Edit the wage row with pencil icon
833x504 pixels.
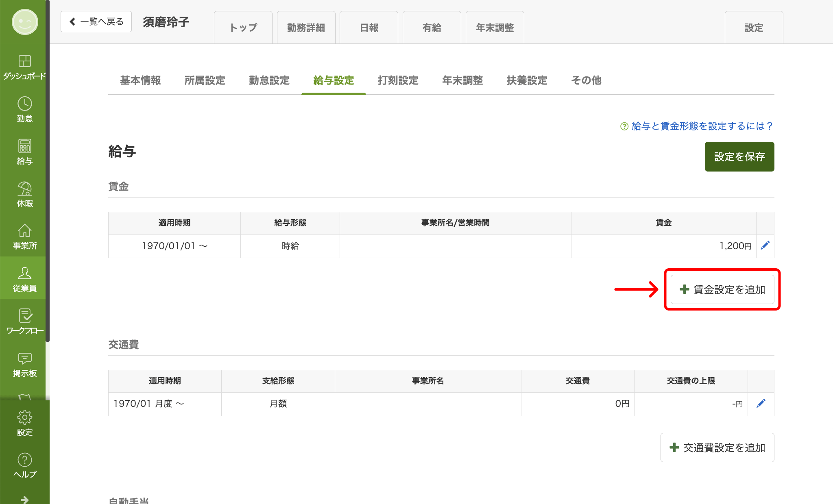[765, 245]
